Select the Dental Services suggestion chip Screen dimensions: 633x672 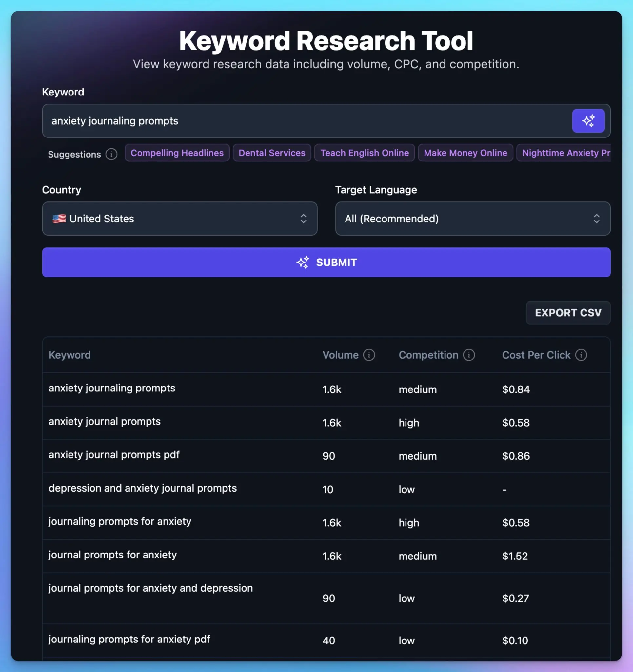pyautogui.click(x=272, y=153)
